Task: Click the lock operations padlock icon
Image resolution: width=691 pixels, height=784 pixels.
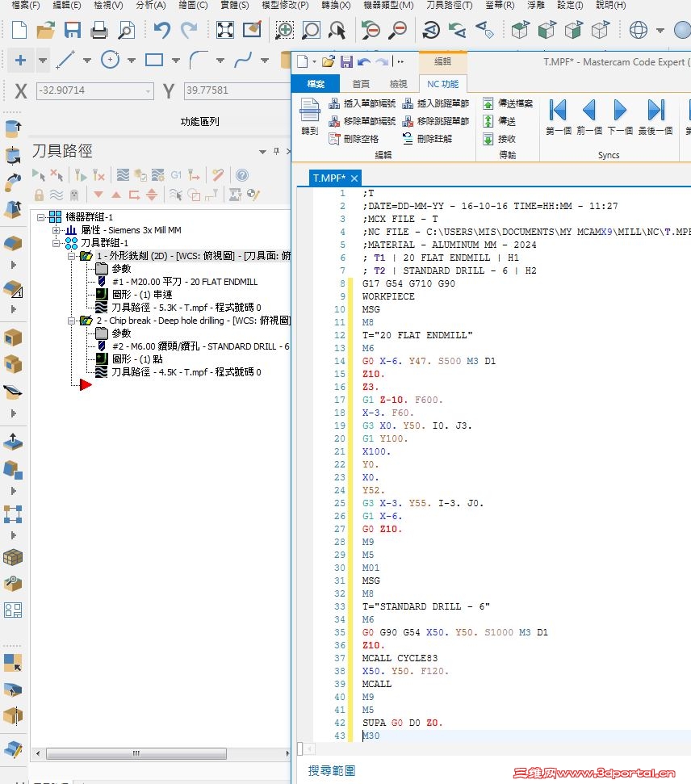Action: 39,195
